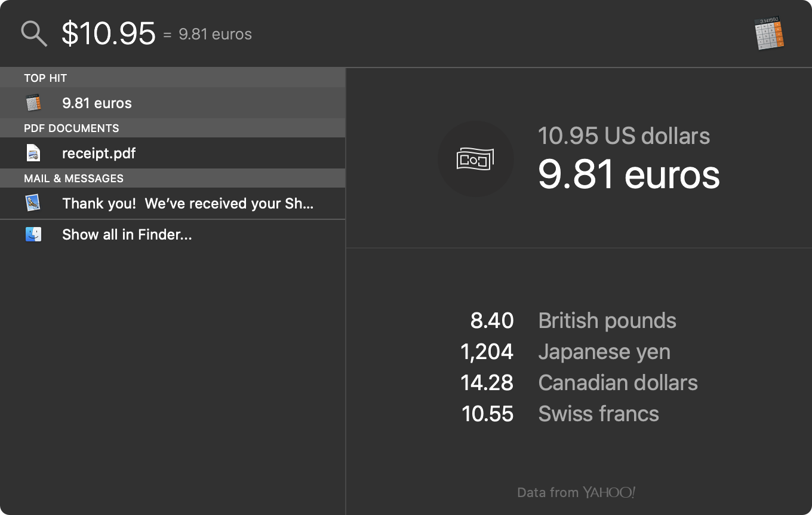Click the 14.28 Canadian dollars conversion
Image resolution: width=812 pixels, height=515 pixels.
tap(579, 382)
